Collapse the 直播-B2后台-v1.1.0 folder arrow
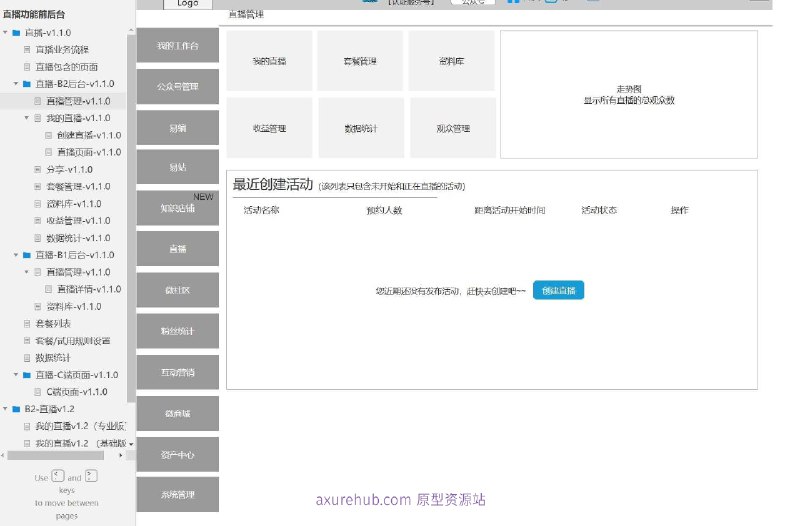Image resolution: width=800 pixels, height=526 pixels. 16,84
